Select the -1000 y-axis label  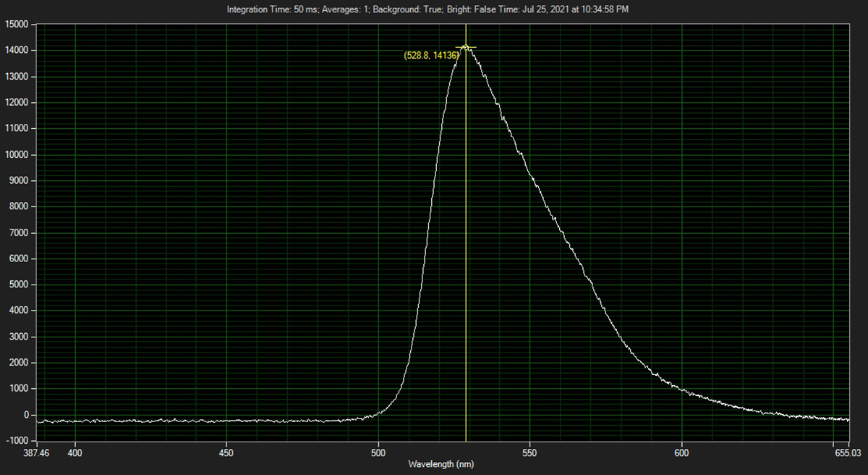point(16,441)
